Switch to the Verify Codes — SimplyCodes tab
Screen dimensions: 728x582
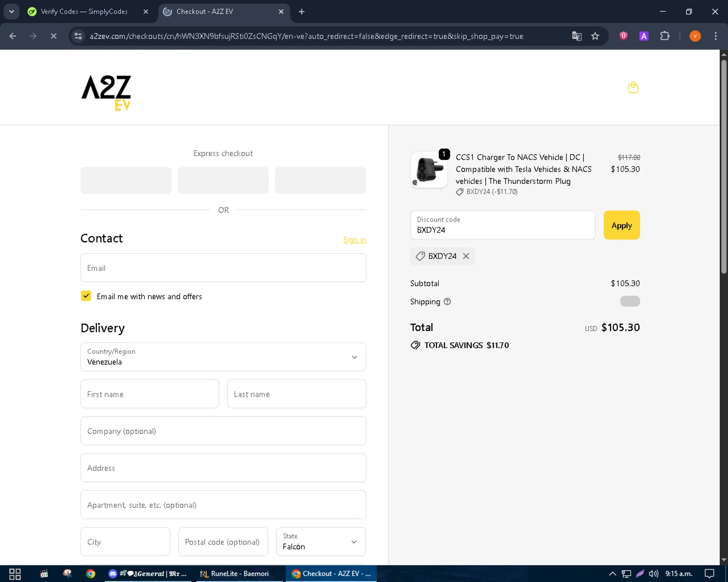pyautogui.click(x=84, y=12)
